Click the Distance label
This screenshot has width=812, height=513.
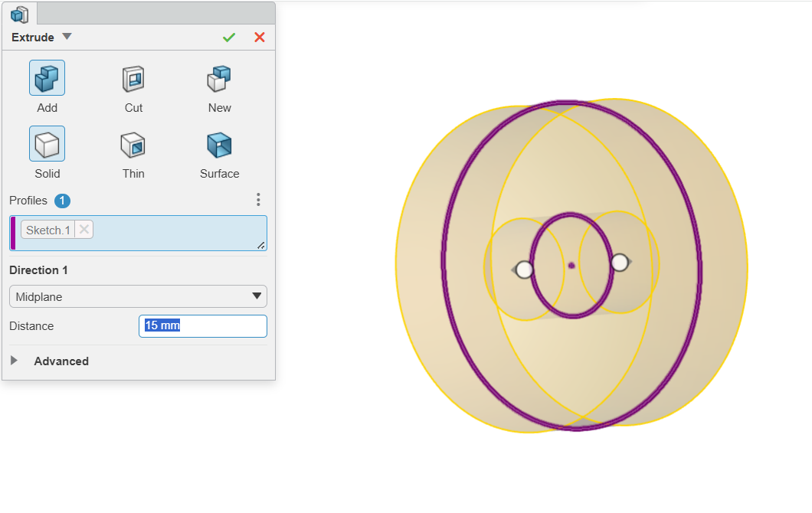pos(31,326)
